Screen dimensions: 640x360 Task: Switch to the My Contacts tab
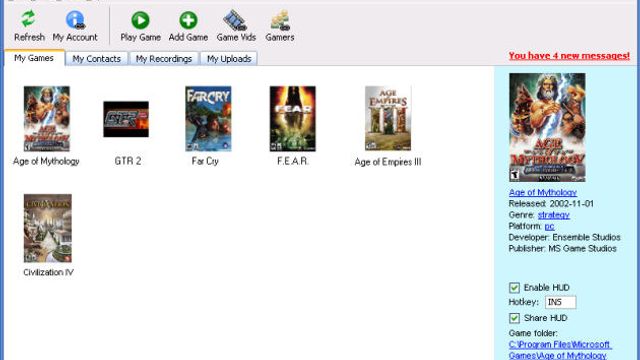click(96, 59)
